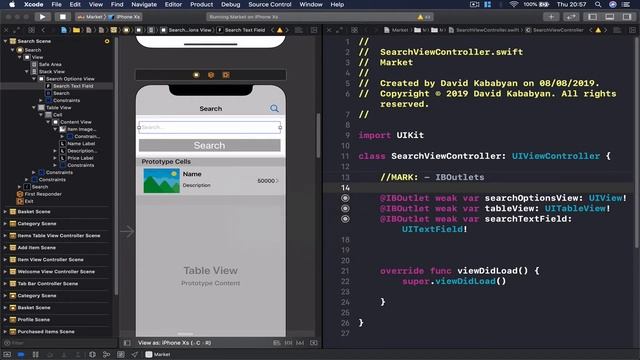Toggle the navigator panel
This screenshot has height=360, width=640.
pyautogui.click(x=593, y=17)
